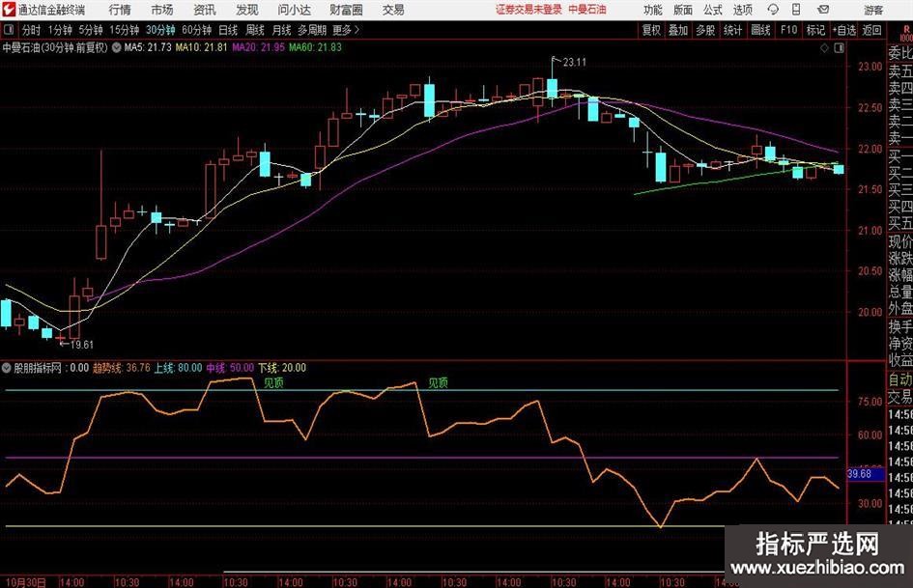The image size is (913, 588).
Task: Click the mobile phone icon
Action: click(x=796, y=10)
